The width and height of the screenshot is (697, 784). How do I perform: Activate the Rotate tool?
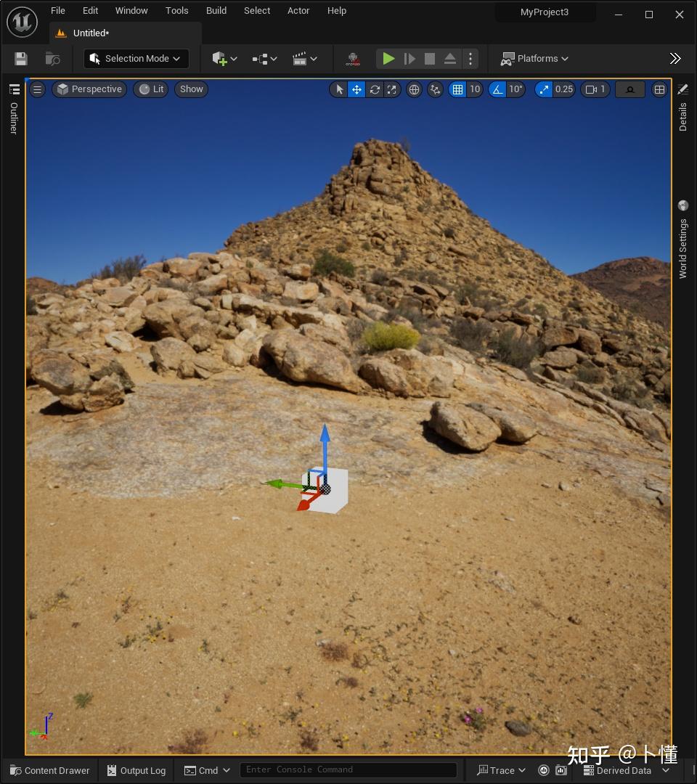click(x=375, y=89)
